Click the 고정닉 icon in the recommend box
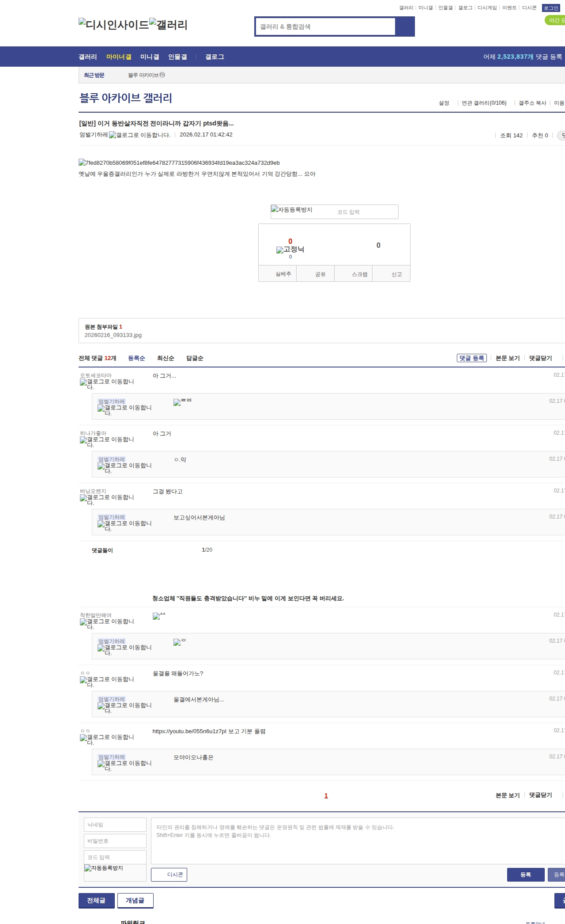This screenshot has height=924, width=565. [x=290, y=250]
